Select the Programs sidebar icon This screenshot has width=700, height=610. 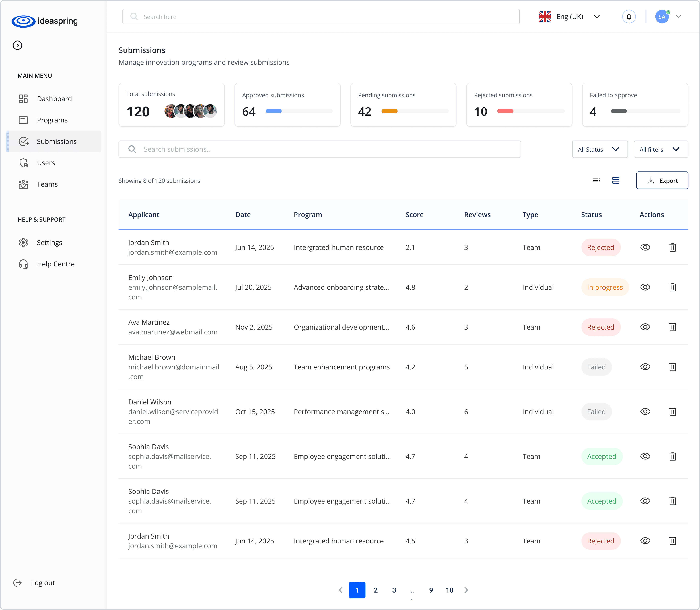point(24,120)
